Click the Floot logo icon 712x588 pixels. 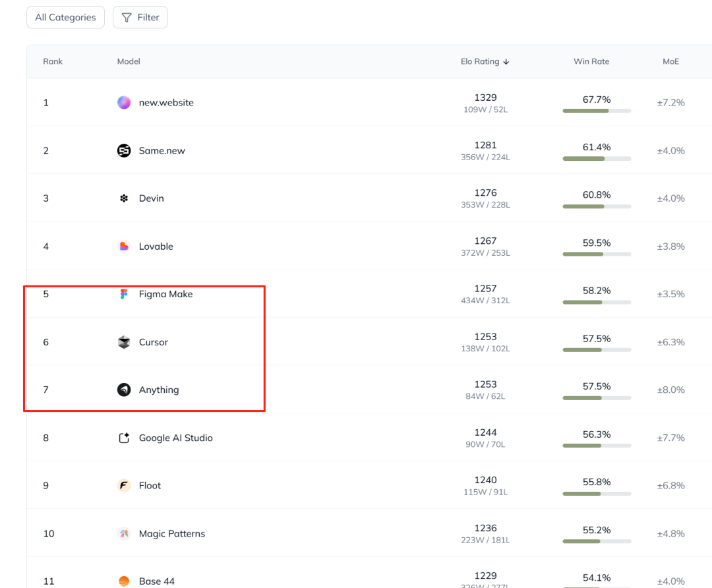click(x=124, y=486)
